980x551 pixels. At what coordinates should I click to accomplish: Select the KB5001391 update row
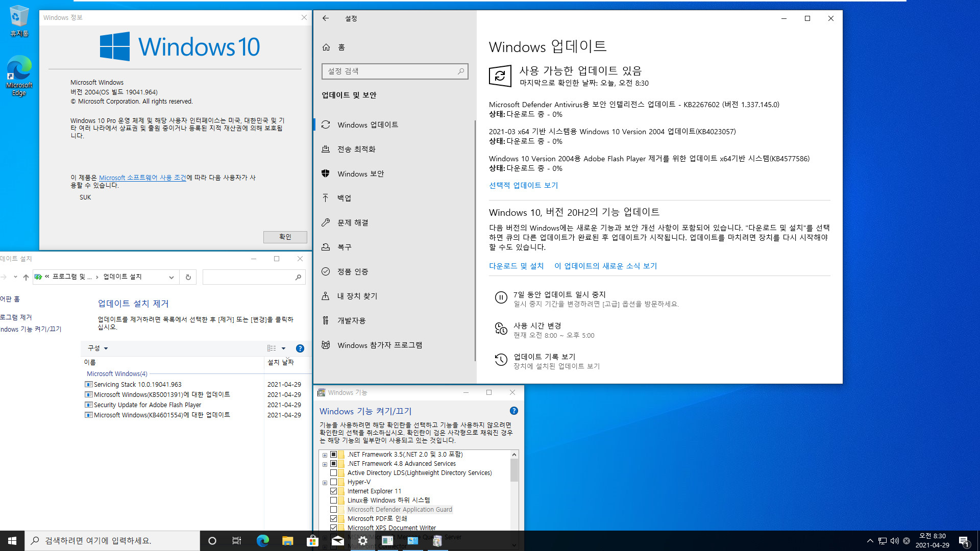pos(197,395)
